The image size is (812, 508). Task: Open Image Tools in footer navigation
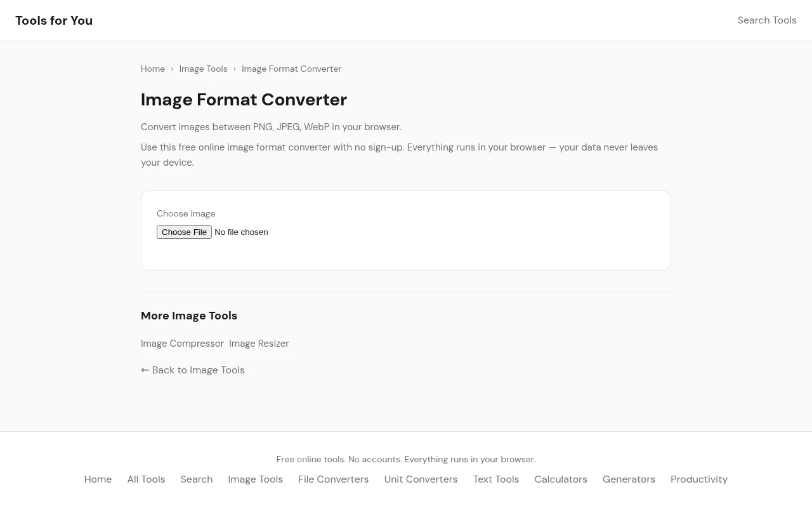pos(255,479)
